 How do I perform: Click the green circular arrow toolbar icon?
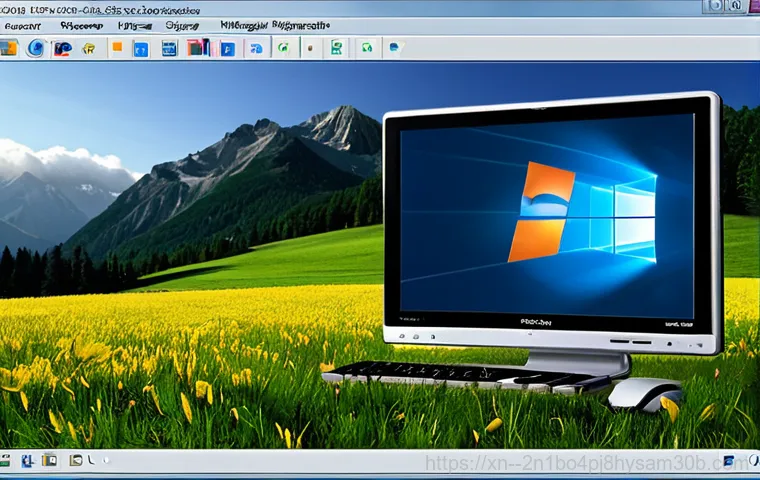click(x=284, y=47)
